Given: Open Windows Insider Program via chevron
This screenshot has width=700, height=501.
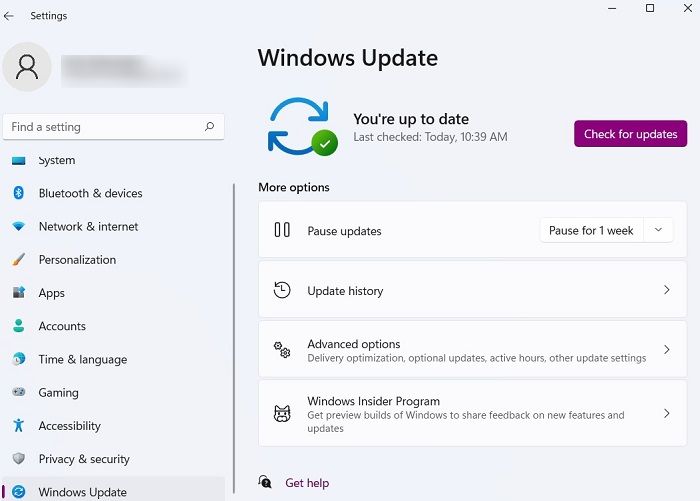Looking at the screenshot, I should (x=667, y=413).
